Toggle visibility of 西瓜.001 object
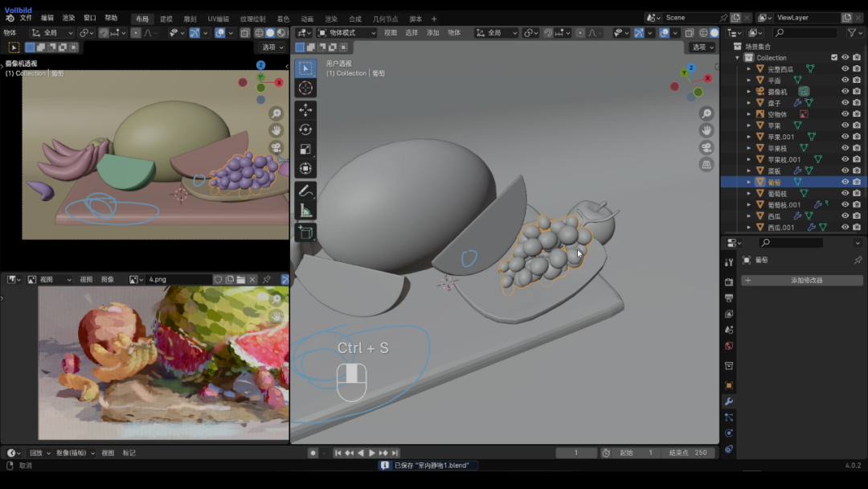Viewport: 868px width, 489px height. [x=845, y=227]
